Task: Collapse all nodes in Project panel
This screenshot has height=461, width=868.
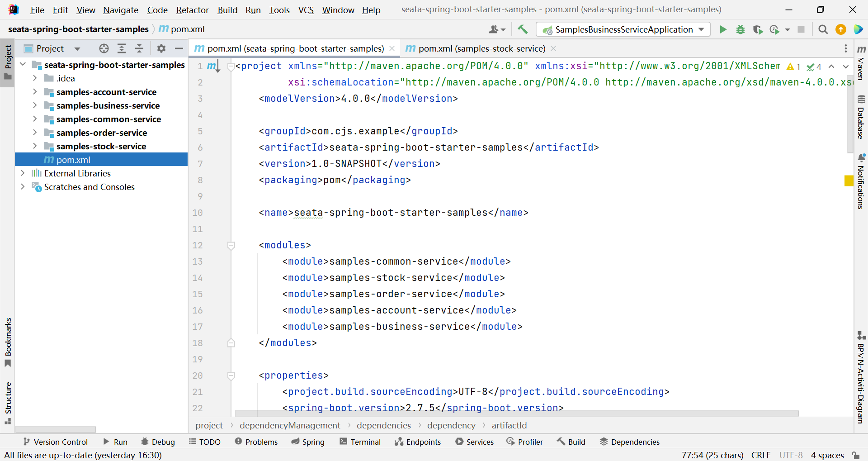Action: [139, 48]
